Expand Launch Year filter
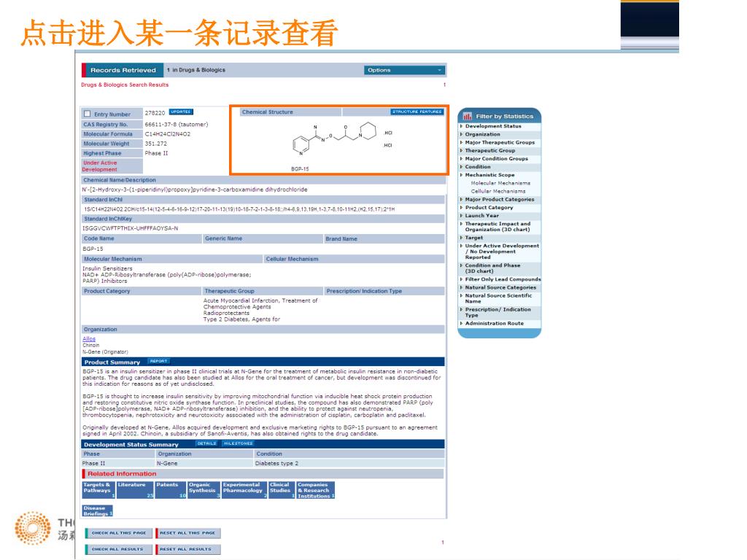Screen dimensions: 747x560 (481, 216)
